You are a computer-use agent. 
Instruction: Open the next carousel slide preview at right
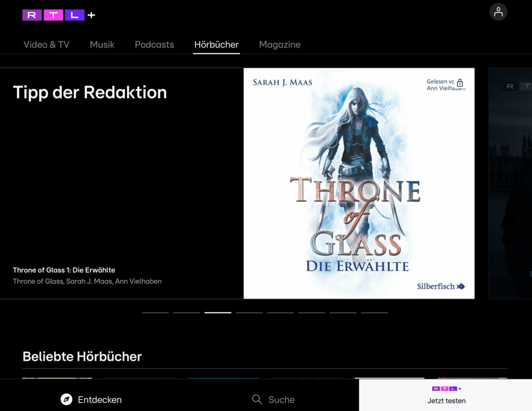510,183
